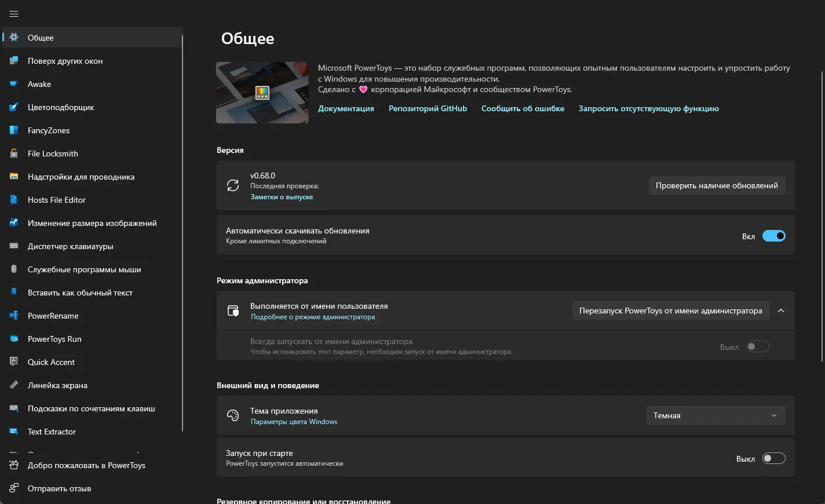Click Перезапуск PowerToys от имени администратора
This screenshot has width=825, height=504.
pos(670,311)
